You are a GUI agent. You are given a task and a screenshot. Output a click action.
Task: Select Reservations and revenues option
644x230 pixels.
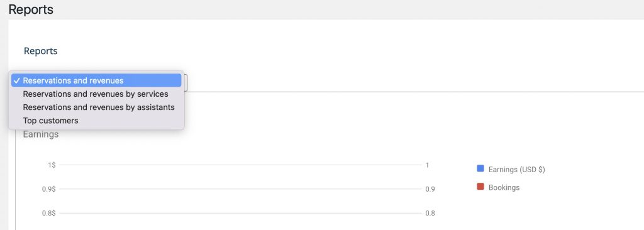pyautogui.click(x=96, y=80)
